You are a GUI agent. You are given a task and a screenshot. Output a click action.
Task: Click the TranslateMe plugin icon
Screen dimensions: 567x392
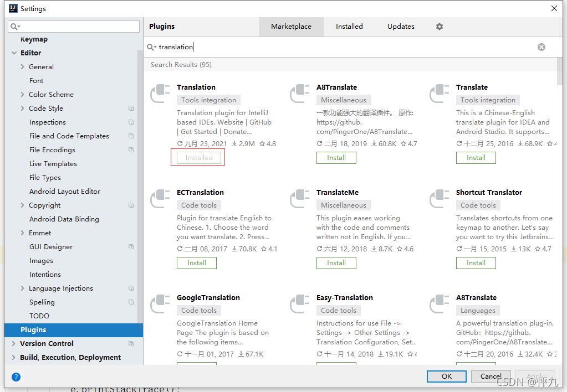pos(300,199)
